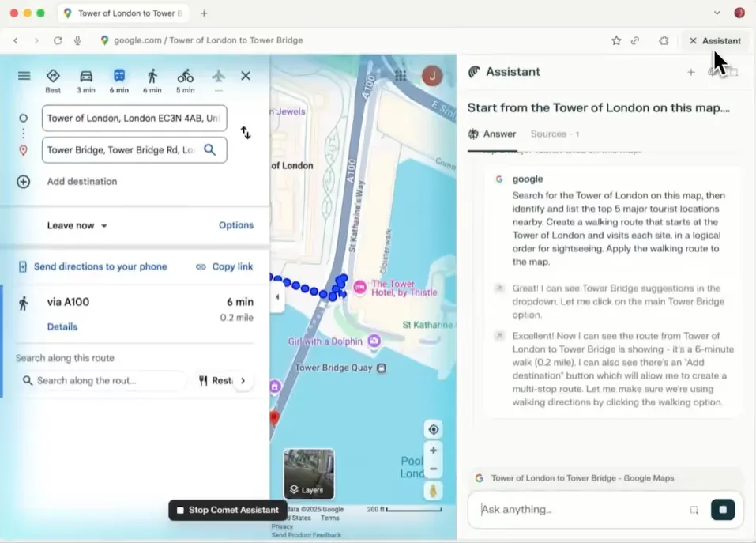Screen dimensions: 756x543
Task: Stop Comet Assistant
Action: [228, 511]
